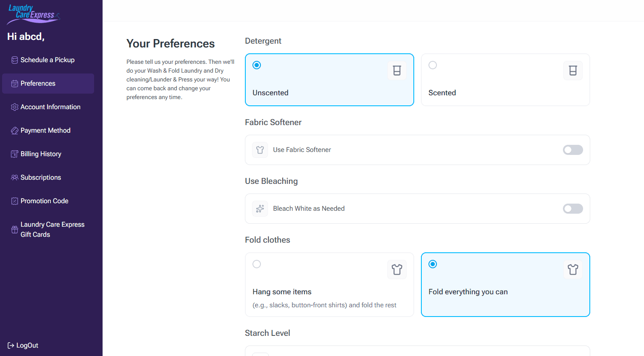
Task: Click the Promotion Code coupon icon
Action: coord(15,201)
